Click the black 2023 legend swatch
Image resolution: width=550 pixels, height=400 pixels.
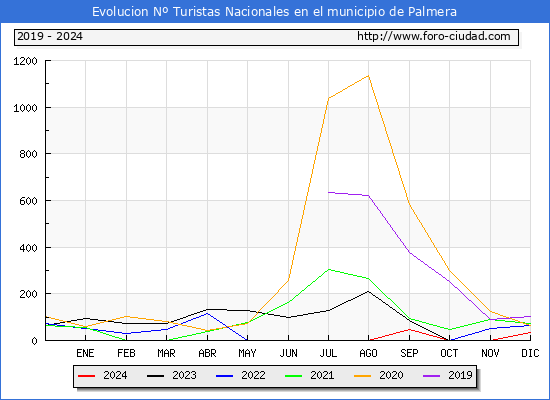155,376
